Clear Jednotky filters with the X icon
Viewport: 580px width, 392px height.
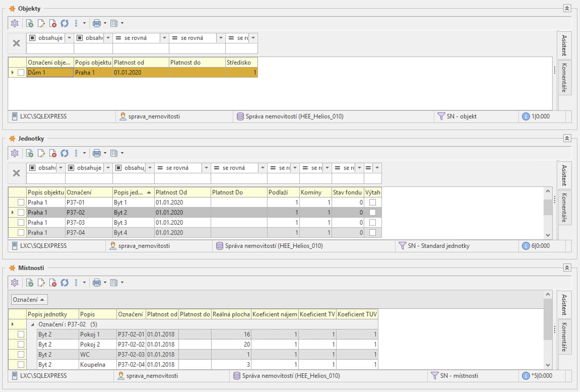(x=16, y=173)
